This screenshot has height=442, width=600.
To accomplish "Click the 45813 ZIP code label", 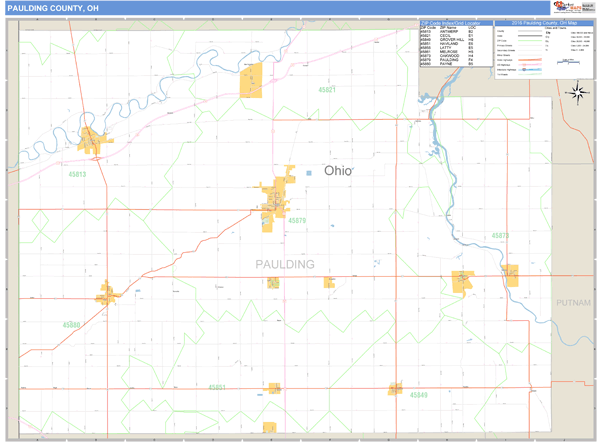I will coord(77,175).
